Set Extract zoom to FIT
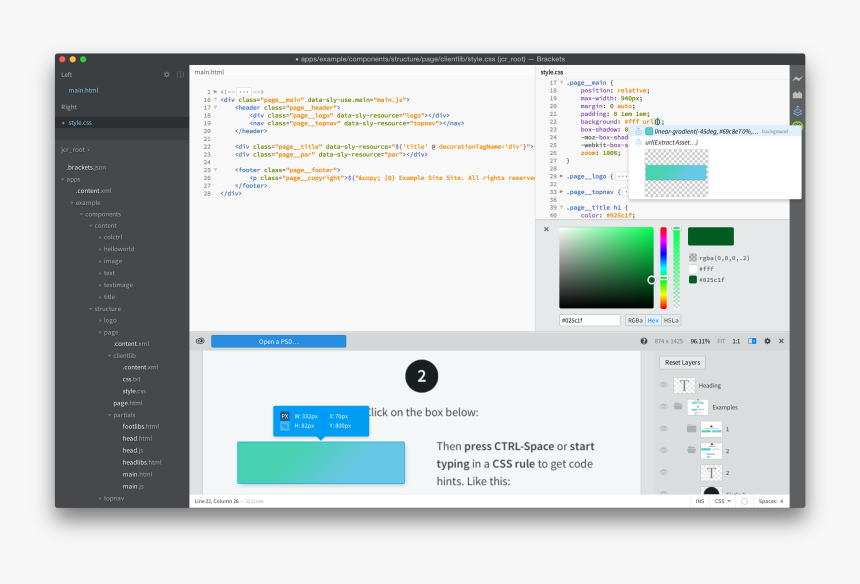The image size is (860, 584). [x=721, y=341]
